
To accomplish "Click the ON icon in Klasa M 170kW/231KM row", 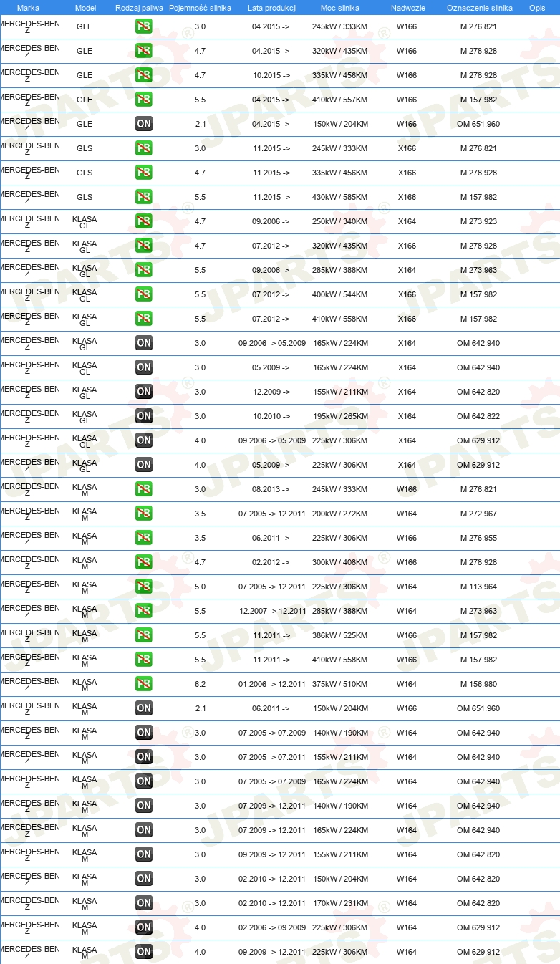I will pos(144,903).
